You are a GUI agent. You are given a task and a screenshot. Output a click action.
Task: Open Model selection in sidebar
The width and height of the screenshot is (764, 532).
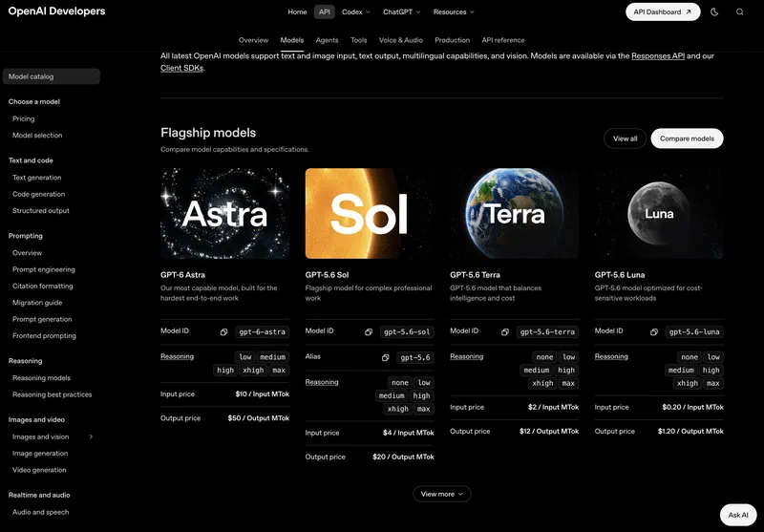point(37,136)
